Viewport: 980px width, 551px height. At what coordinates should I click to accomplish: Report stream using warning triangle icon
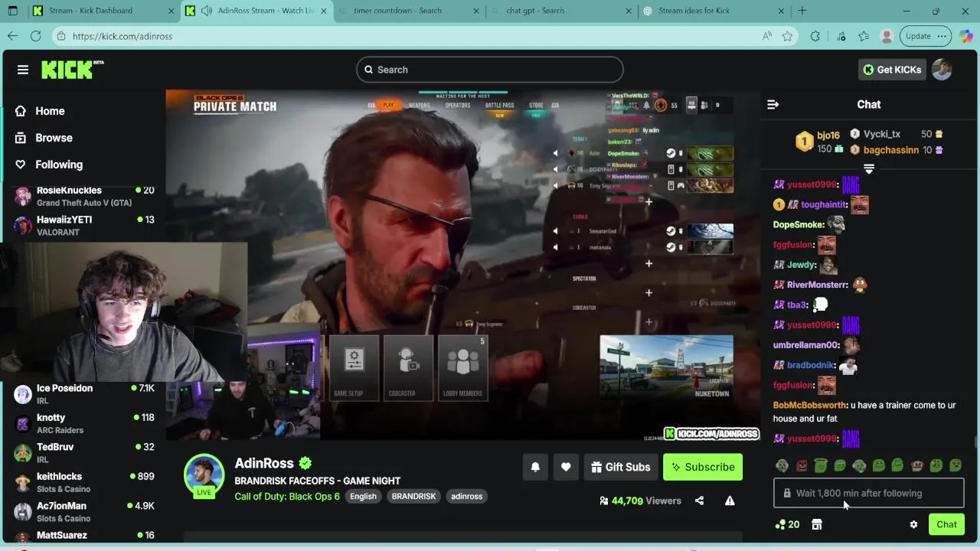(x=730, y=500)
